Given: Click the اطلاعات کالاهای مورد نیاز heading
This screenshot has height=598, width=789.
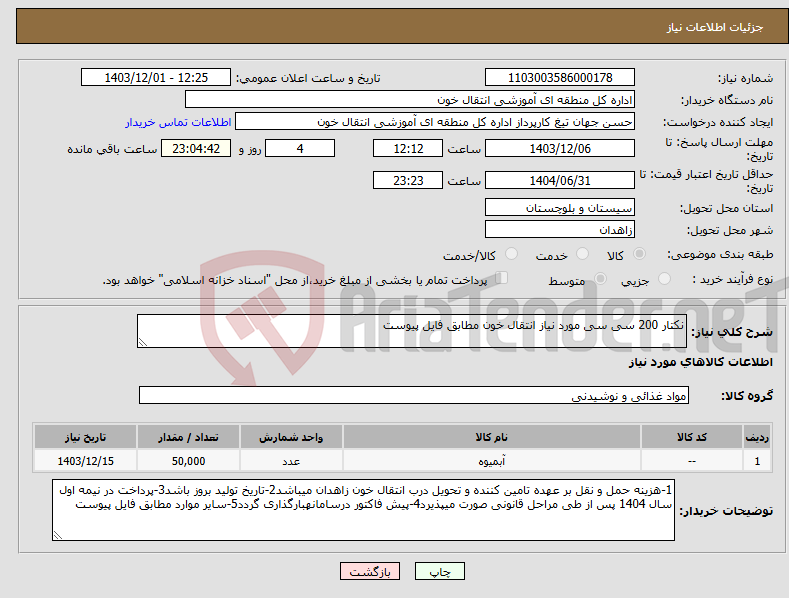Looking at the screenshot, I should (700, 362).
